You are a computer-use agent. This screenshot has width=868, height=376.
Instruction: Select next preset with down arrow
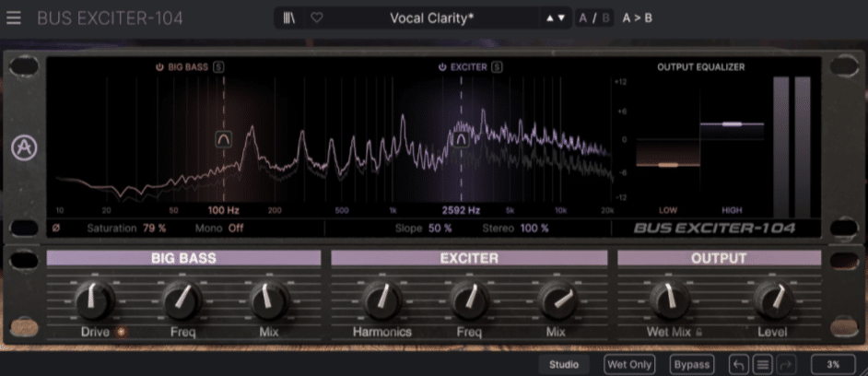pyautogui.click(x=561, y=18)
